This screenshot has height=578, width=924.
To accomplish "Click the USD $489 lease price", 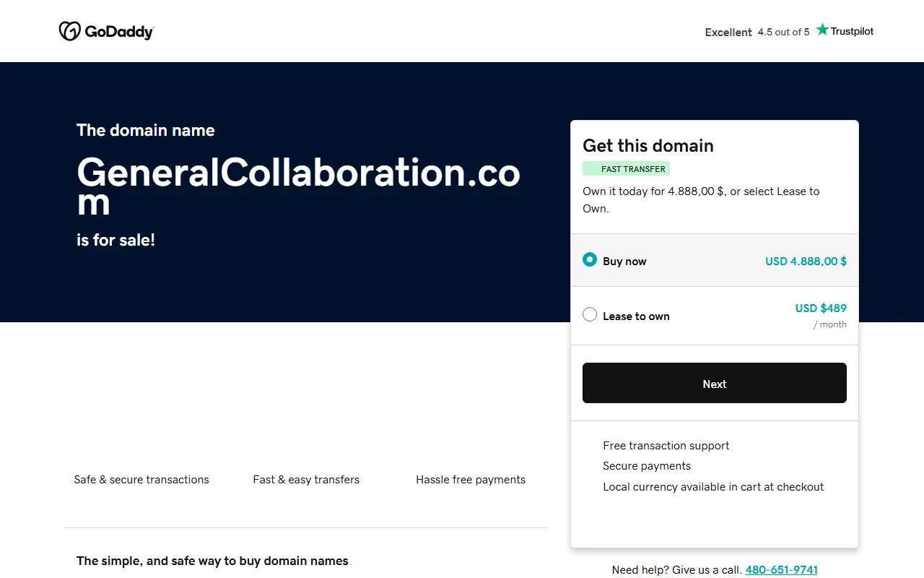I will [x=821, y=308].
